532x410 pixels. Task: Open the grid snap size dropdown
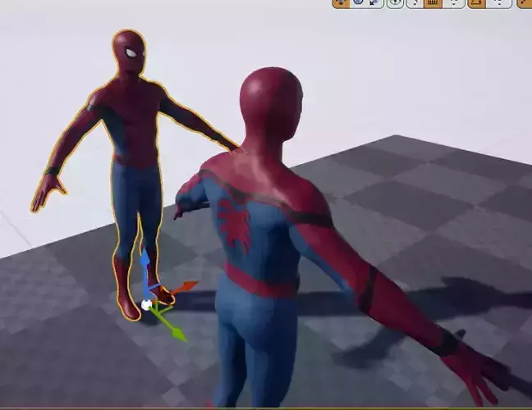(x=454, y=2)
